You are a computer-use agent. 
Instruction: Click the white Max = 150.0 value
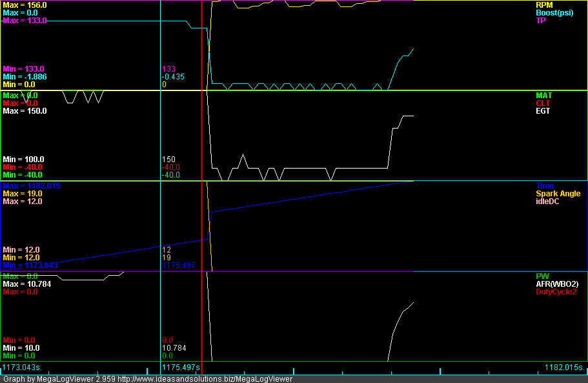(x=25, y=110)
